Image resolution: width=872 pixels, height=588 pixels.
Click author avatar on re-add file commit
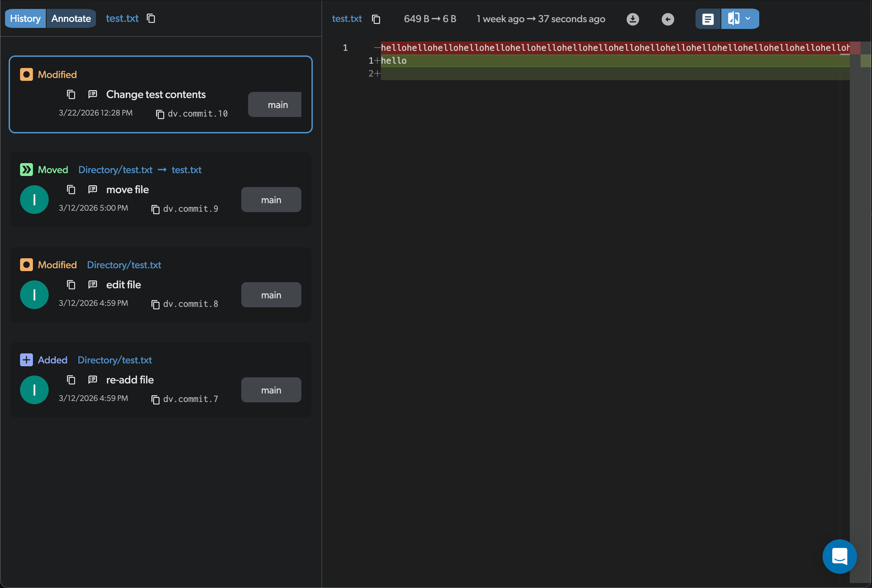34,390
